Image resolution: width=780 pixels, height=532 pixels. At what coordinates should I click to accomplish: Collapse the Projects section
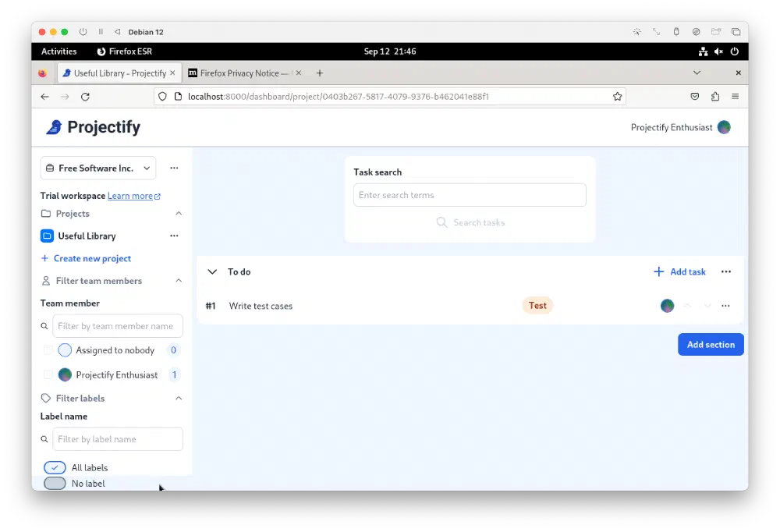(x=179, y=214)
